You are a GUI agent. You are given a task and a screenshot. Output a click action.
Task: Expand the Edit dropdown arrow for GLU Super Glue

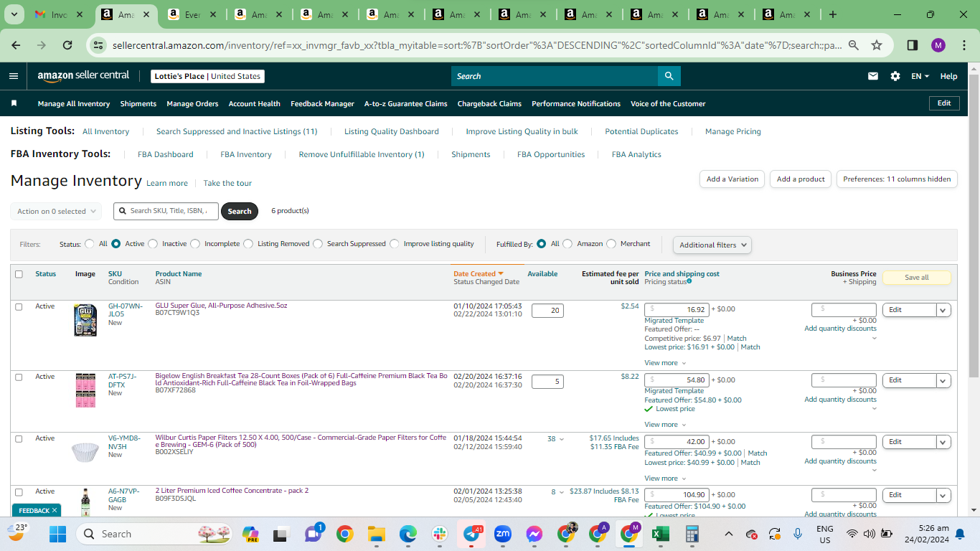click(x=943, y=310)
